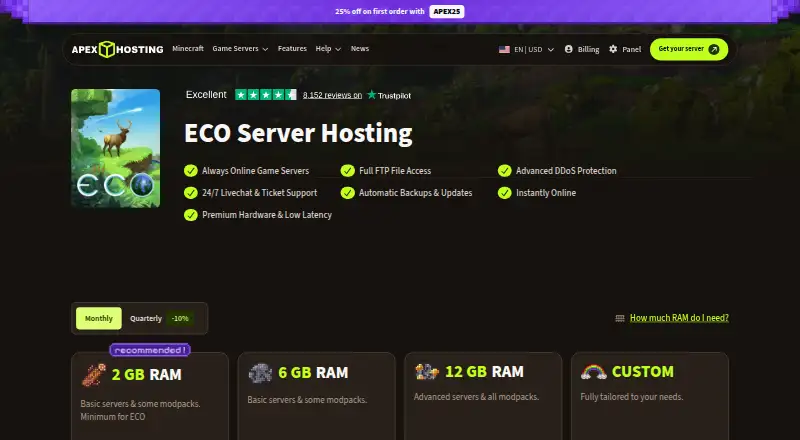
Task: Click 25% off on first order text
Action: [x=380, y=11]
